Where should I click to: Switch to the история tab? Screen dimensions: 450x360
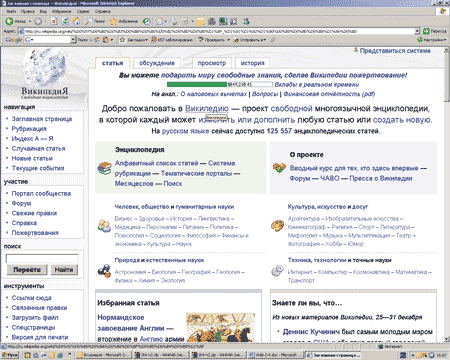coord(252,63)
